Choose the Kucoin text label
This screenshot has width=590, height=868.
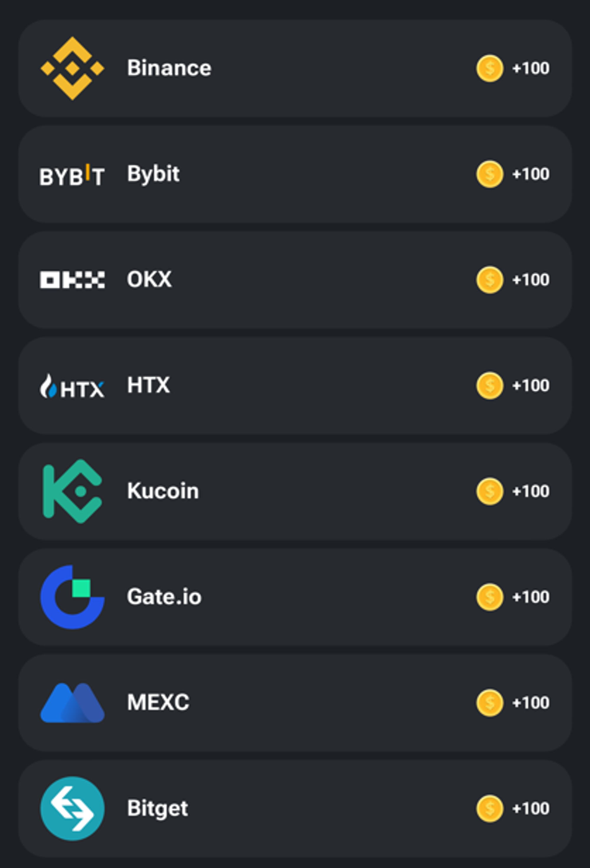pos(163,491)
